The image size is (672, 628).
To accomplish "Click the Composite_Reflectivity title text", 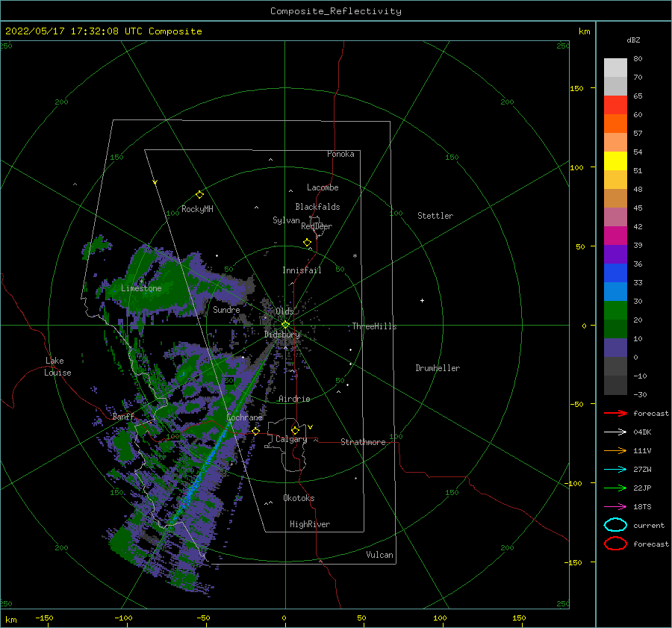I will click(336, 11).
